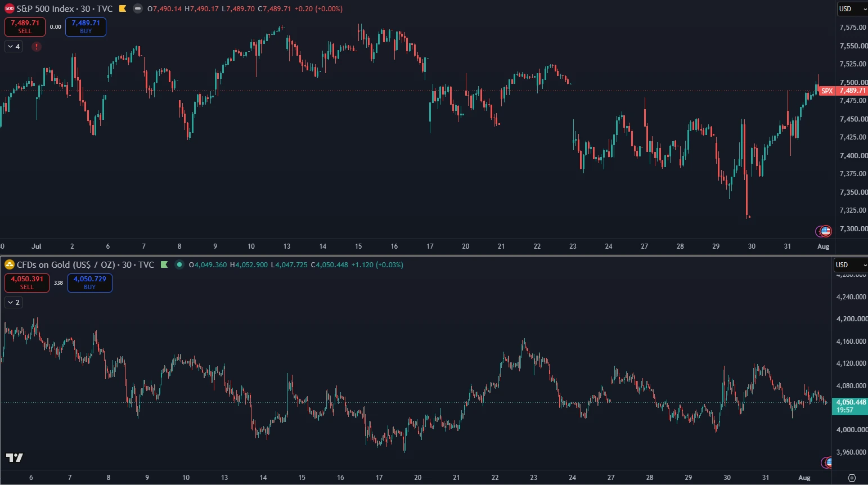
Task: Click the SPX 7,489.71 price label on axis
Action: 843,91
